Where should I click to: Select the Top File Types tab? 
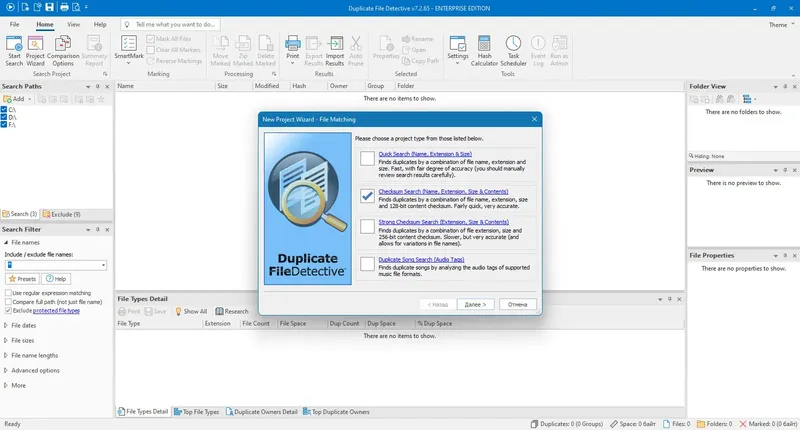(196, 412)
